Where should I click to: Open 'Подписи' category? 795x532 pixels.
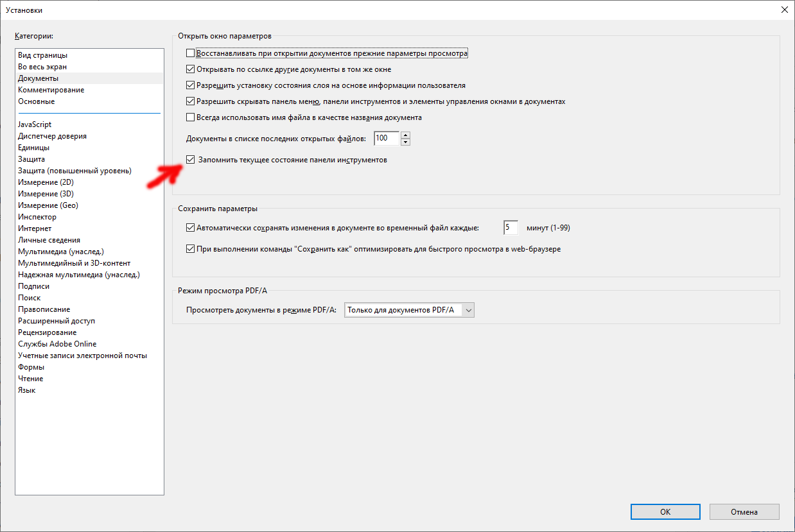tap(89, 286)
